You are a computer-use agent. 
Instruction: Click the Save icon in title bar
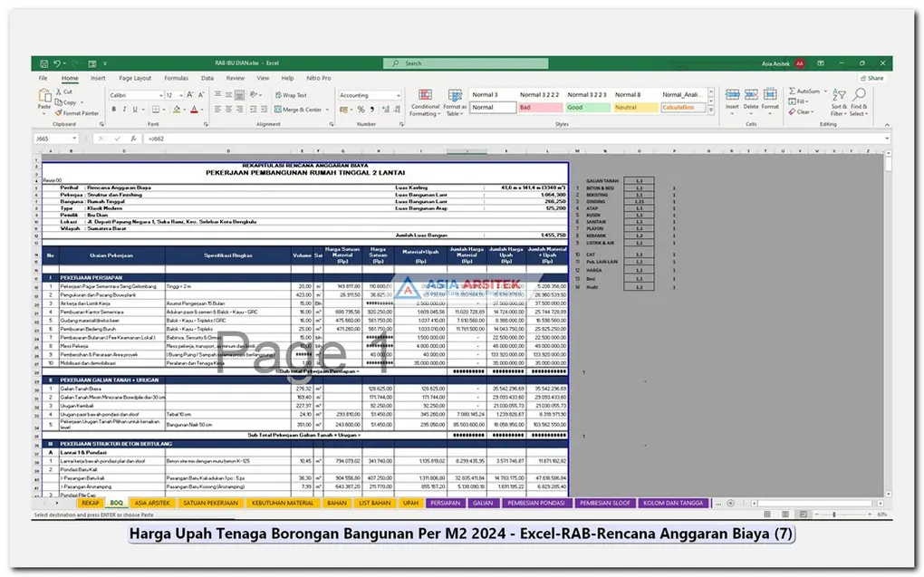44,63
